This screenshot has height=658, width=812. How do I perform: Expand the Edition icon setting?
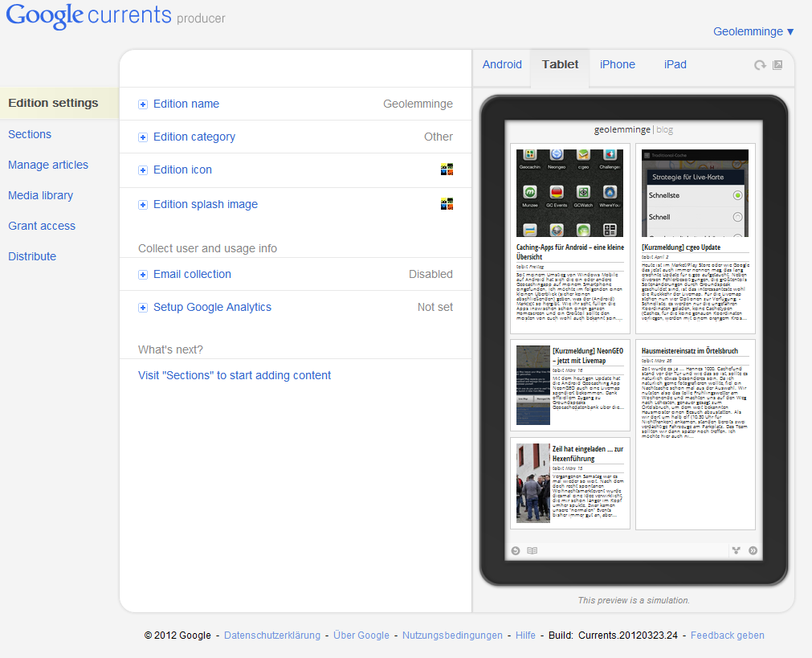pos(142,170)
